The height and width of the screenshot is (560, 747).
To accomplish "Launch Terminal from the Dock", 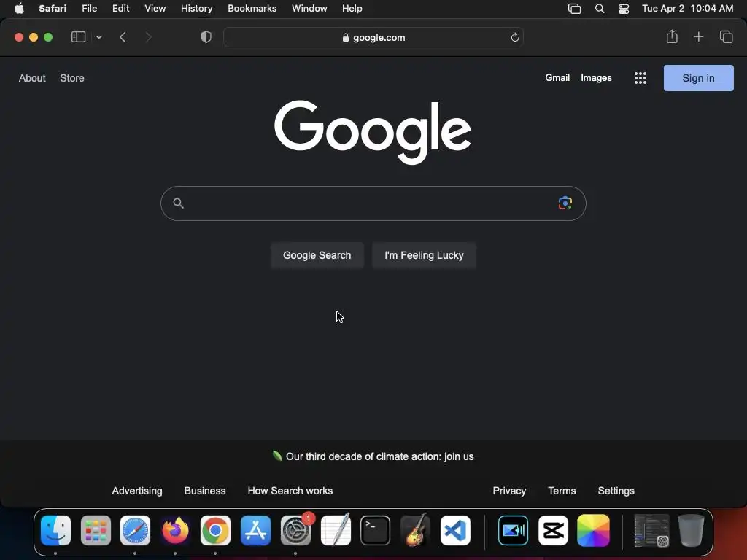I will pyautogui.click(x=376, y=531).
